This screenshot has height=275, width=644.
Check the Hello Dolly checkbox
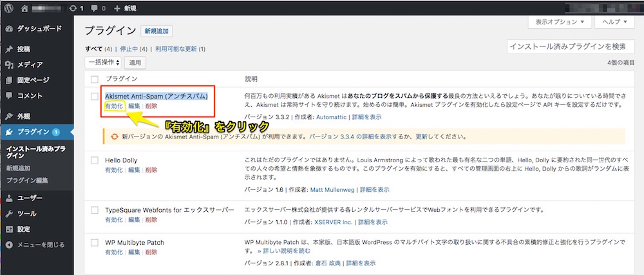pyautogui.click(x=95, y=160)
